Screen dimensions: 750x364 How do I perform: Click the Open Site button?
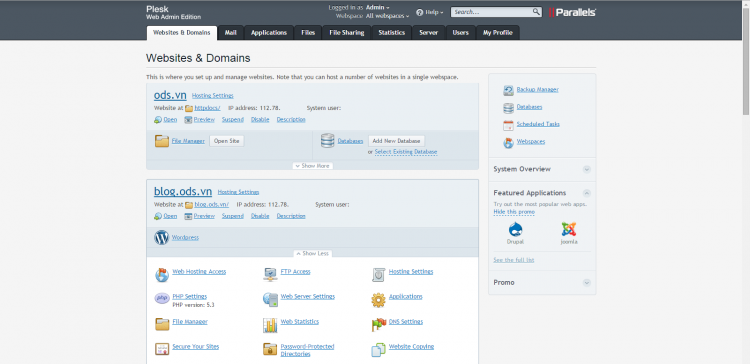pos(227,141)
